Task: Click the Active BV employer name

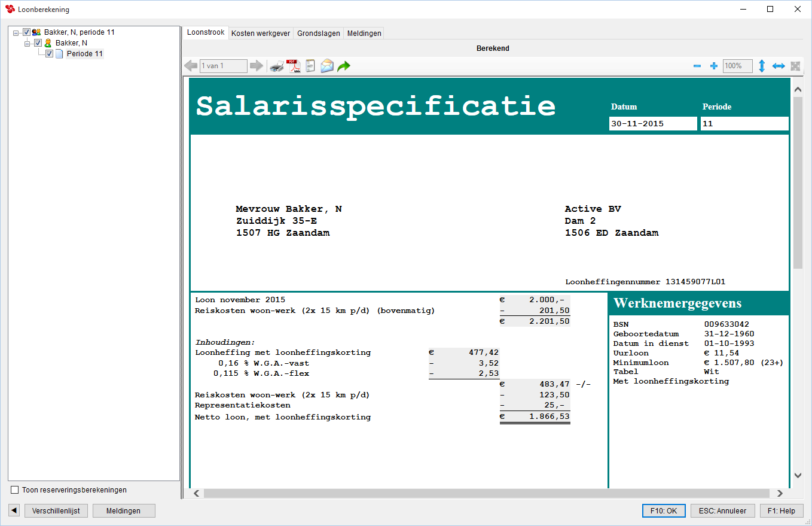Action: click(593, 209)
